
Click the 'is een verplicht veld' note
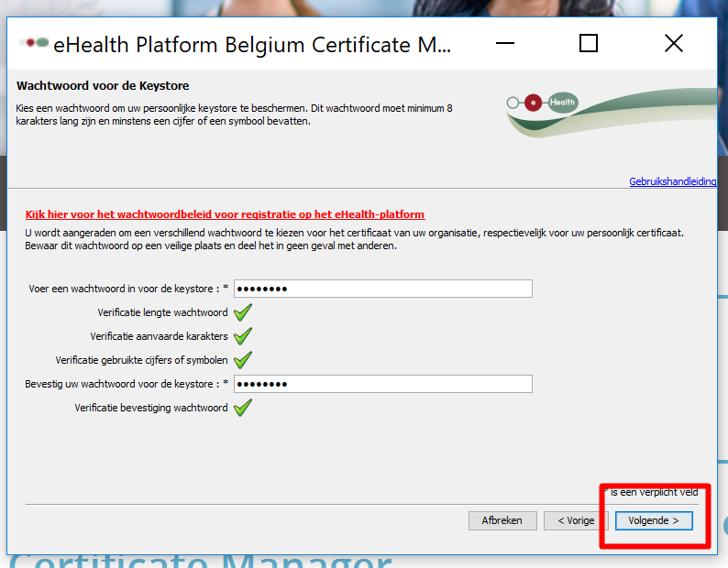651,492
